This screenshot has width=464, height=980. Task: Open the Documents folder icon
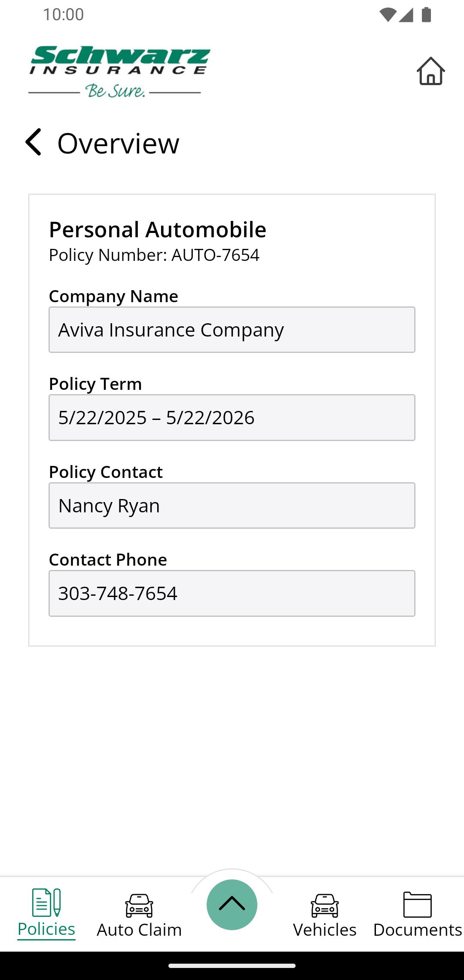(418, 904)
